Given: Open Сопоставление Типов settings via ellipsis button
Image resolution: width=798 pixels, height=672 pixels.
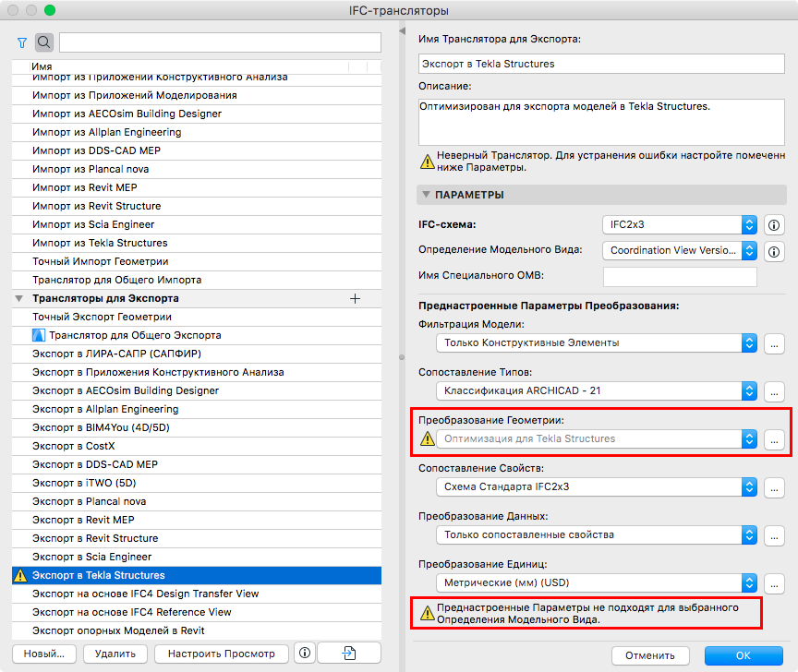Looking at the screenshot, I should (x=773, y=392).
